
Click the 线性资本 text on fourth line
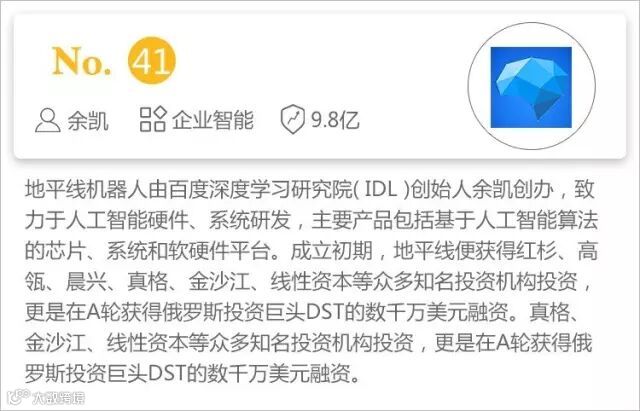311,281
